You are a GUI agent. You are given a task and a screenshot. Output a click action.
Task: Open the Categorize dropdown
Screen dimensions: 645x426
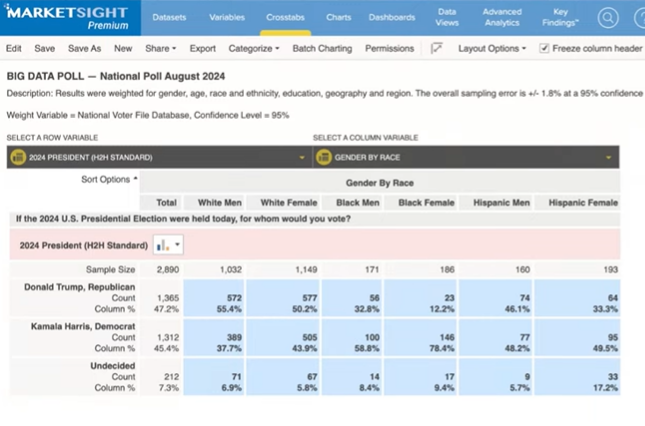[254, 49]
